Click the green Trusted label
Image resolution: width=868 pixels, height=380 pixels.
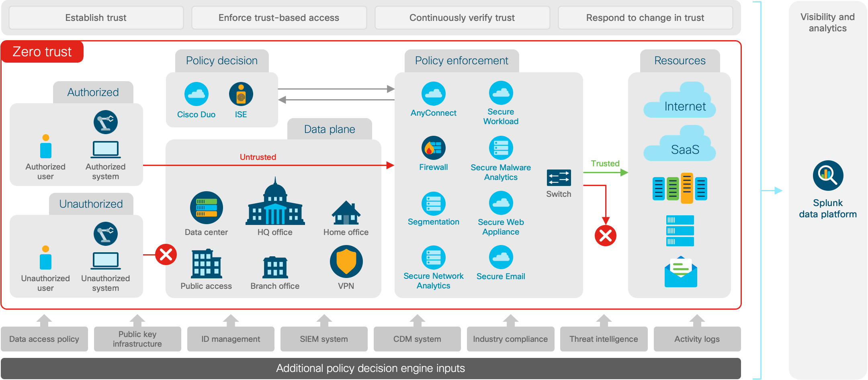point(605,163)
